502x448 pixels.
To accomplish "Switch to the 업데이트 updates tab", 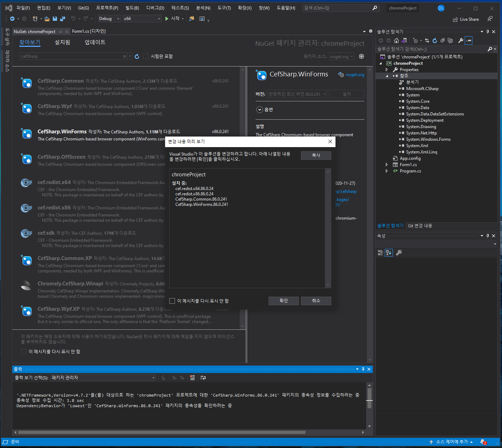I will click(x=95, y=42).
